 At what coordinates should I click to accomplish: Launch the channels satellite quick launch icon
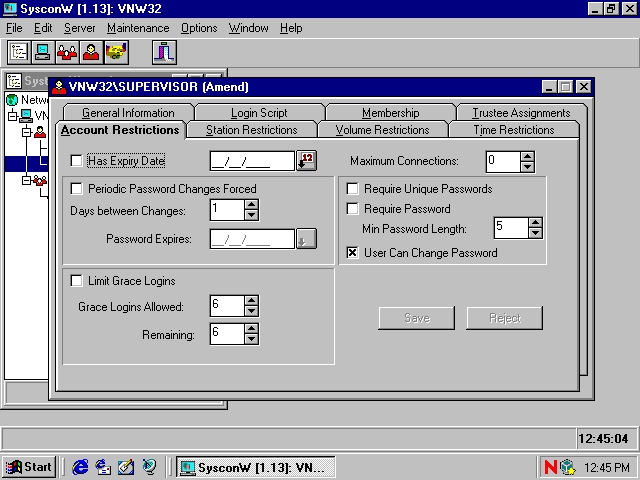pyautogui.click(x=149, y=467)
